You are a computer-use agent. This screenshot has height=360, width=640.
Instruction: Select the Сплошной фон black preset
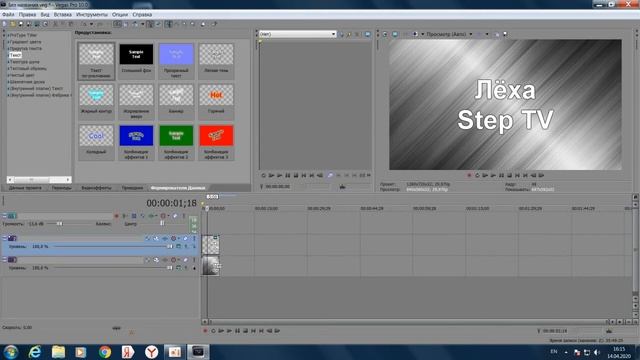tap(136, 60)
